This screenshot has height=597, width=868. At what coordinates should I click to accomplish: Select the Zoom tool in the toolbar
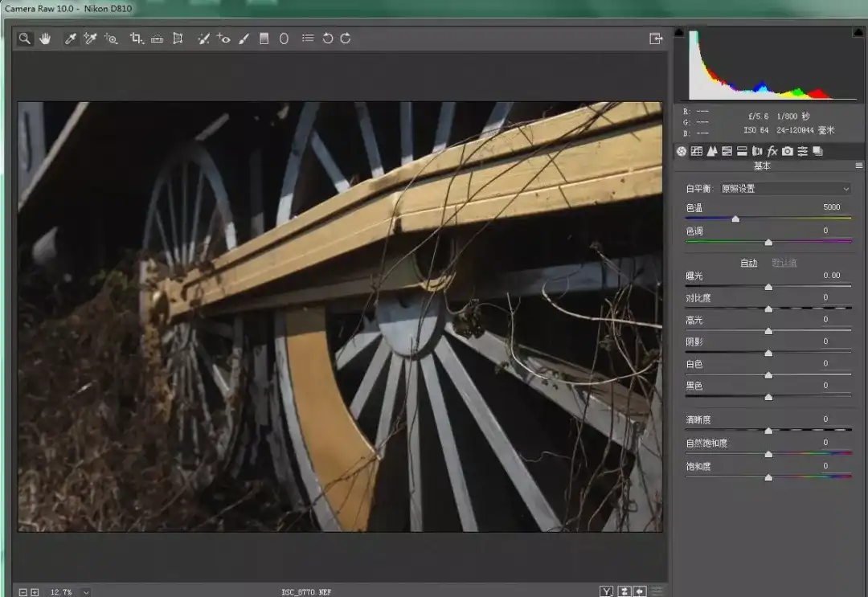(x=25, y=39)
